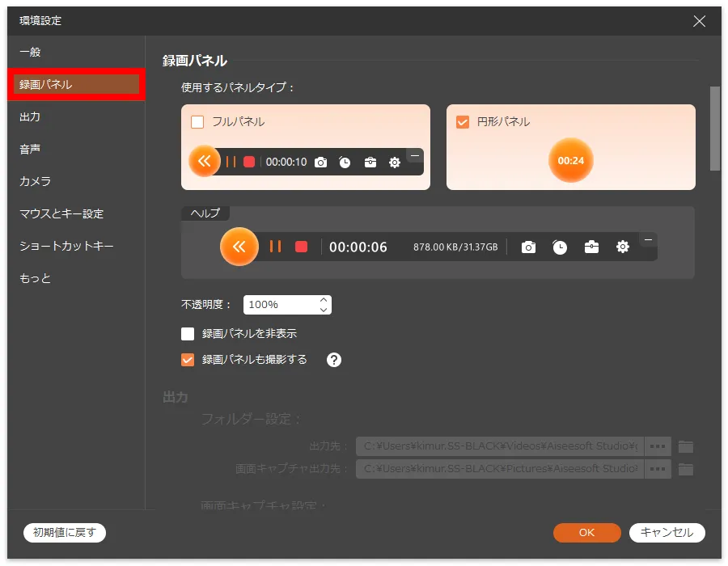Screen dimensions: 728x566
Task: Enable the フルパネル checkbox
Action: [x=197, y=122]
